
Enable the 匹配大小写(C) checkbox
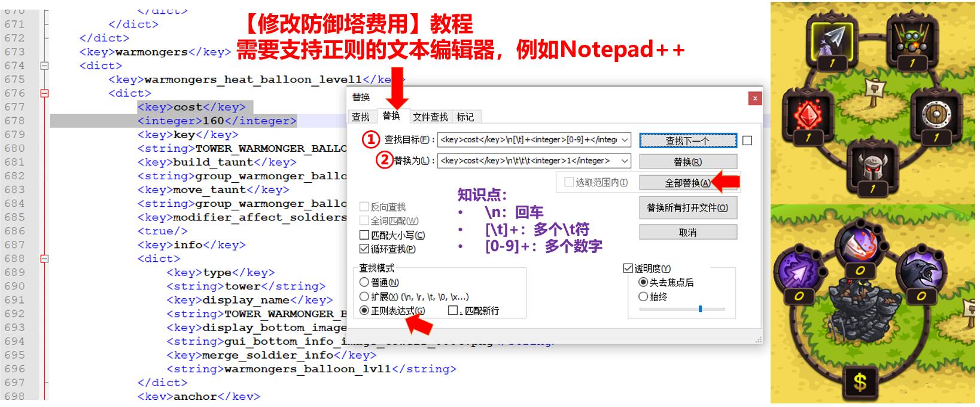click(364, 235)
